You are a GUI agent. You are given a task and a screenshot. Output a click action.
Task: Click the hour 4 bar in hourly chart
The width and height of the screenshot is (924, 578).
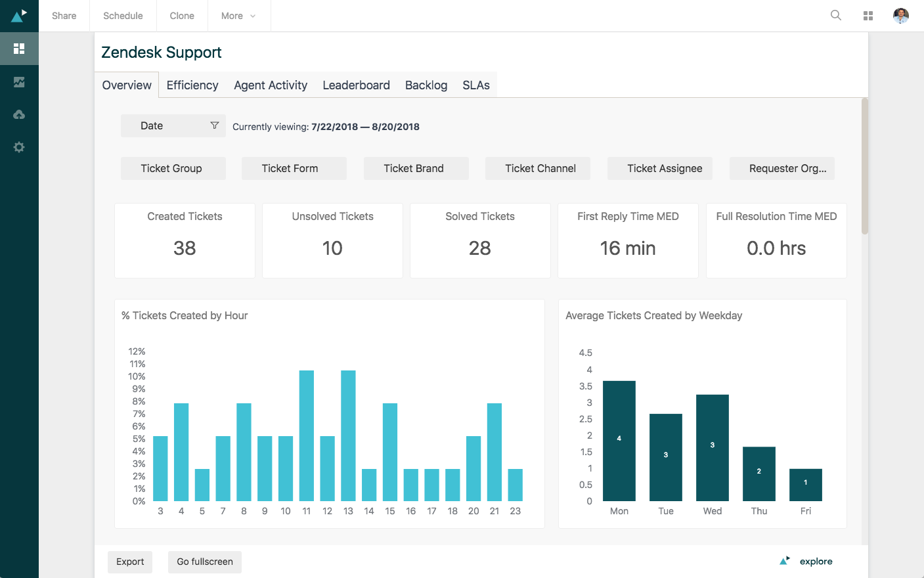pos(181,452)
